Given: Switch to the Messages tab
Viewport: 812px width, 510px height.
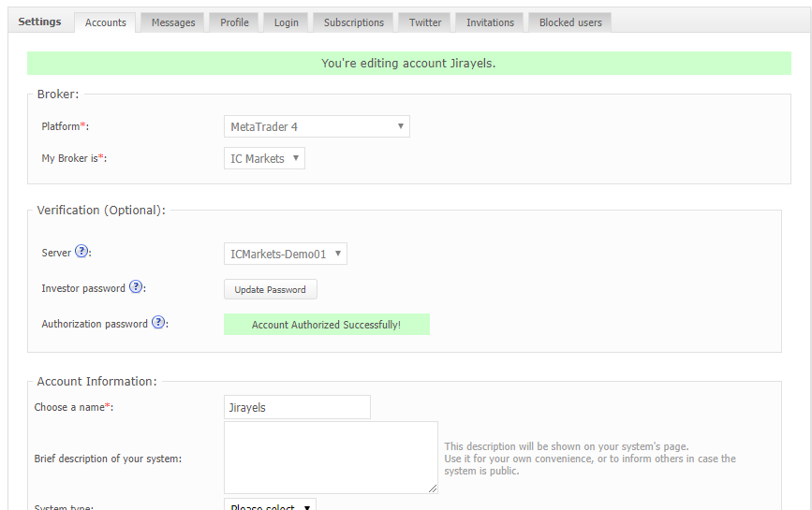Looking at the screenshot, I should (x=173, y=22).
